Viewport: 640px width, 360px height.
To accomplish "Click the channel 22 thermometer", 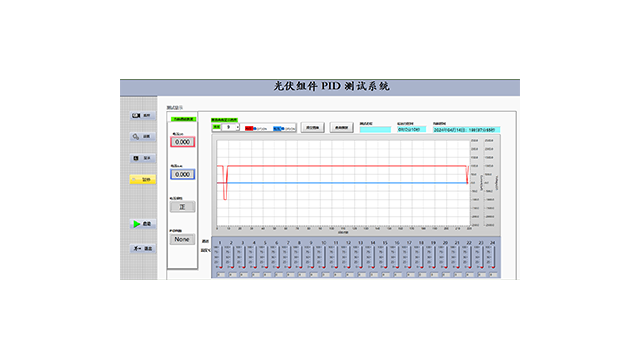I will point(470,257).
